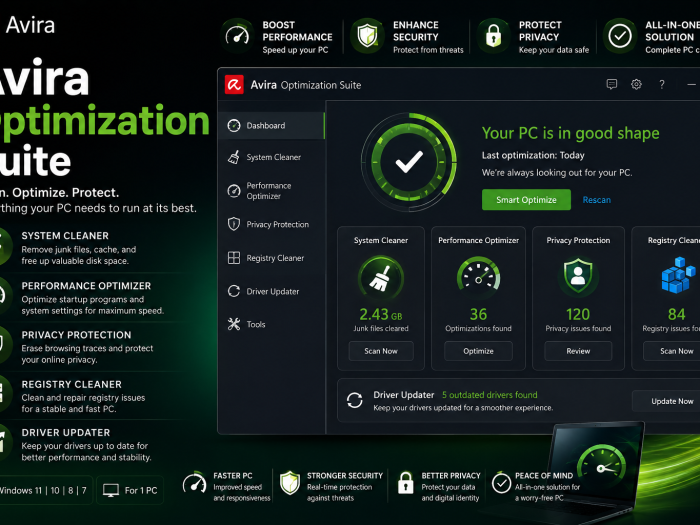
Task: Click the gauge icon in Performance Optimizer card
Action: click(478, 274)
